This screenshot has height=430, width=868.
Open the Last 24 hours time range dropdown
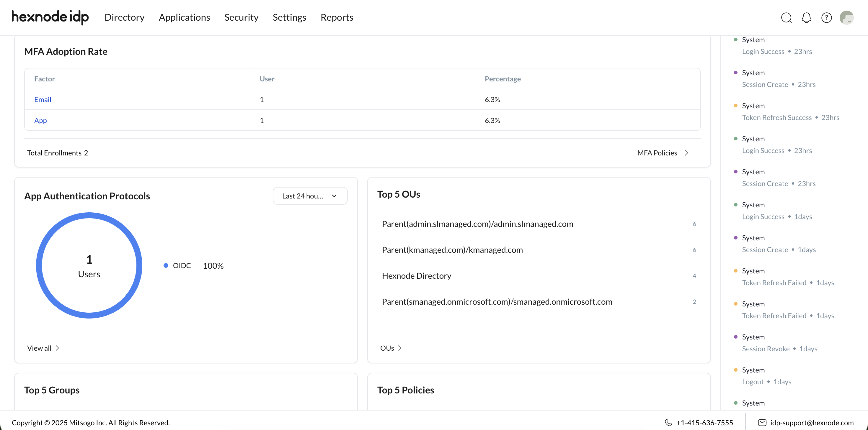pyautogui.click(x=310, y=196)
